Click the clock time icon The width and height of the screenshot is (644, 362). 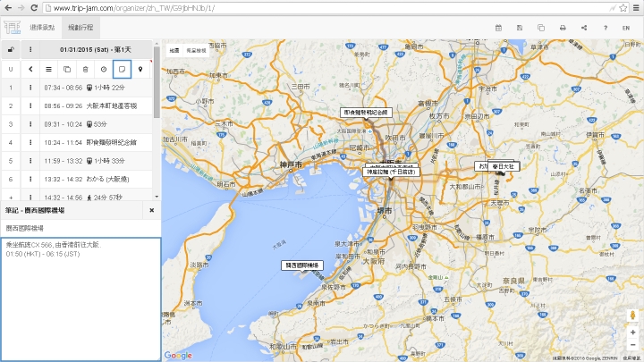point(104,70)
